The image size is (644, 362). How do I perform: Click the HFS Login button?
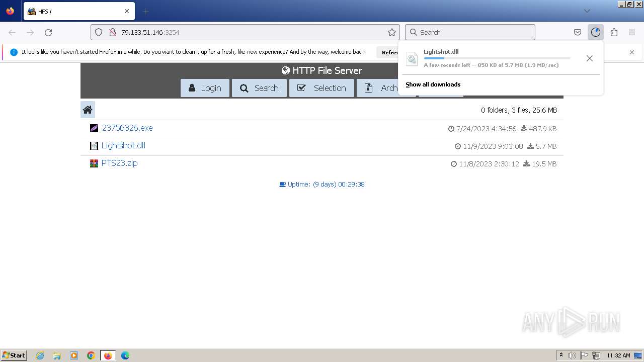coord(205,88)
